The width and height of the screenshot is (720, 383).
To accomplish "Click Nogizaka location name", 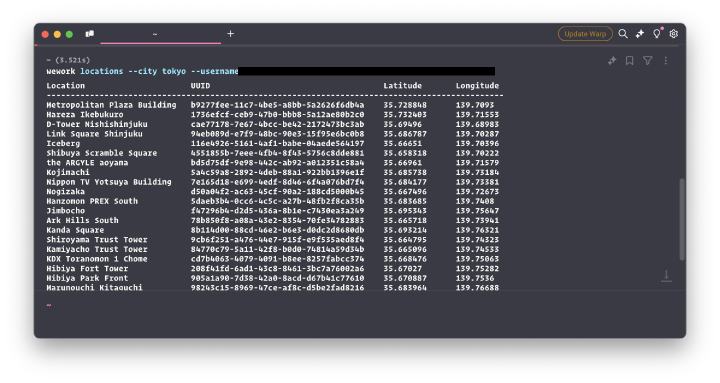I will point(66,192).
